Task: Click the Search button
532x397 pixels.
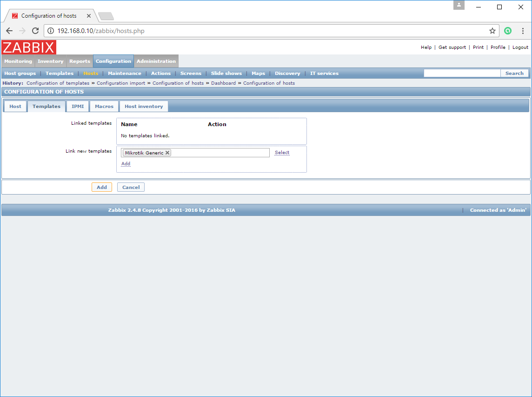Action: pos(514,74)
